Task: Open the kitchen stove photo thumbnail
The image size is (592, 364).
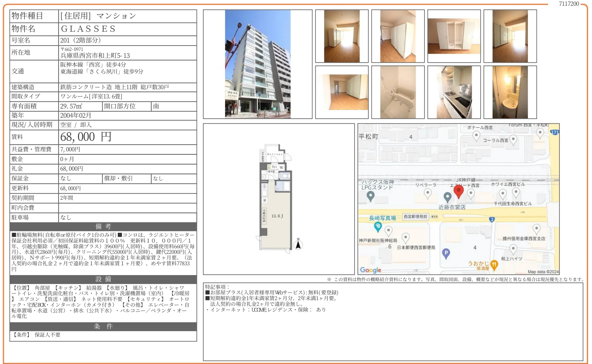Action: point(454,92)
